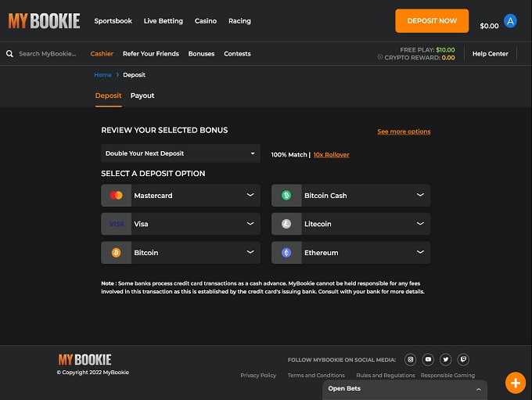Switch to the Deposit tab

click(x=108, y=95)
